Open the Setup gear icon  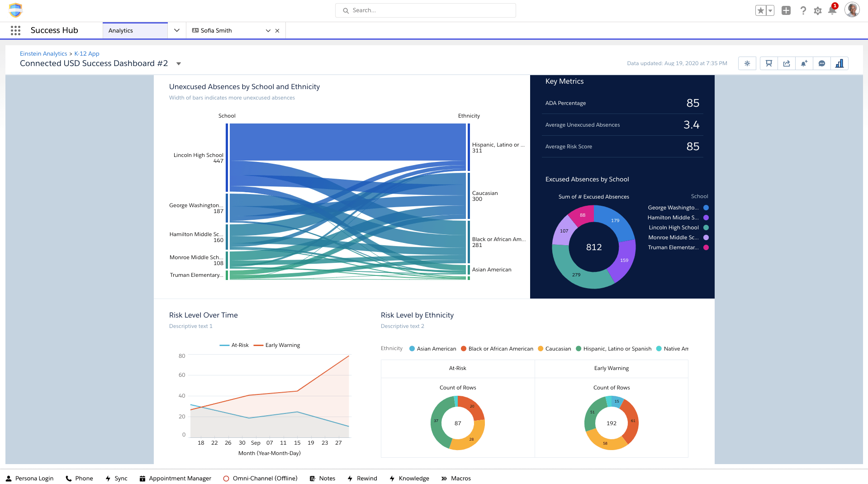point(817,10)
